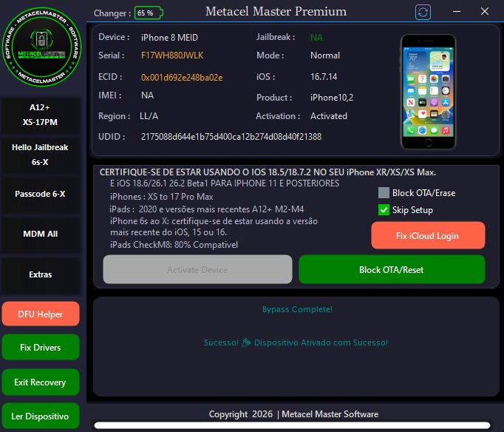The image size is (504, 432).
Task: Switch to Hello Jailbreak 6s-X tab
Action: (x=40, y=155)
